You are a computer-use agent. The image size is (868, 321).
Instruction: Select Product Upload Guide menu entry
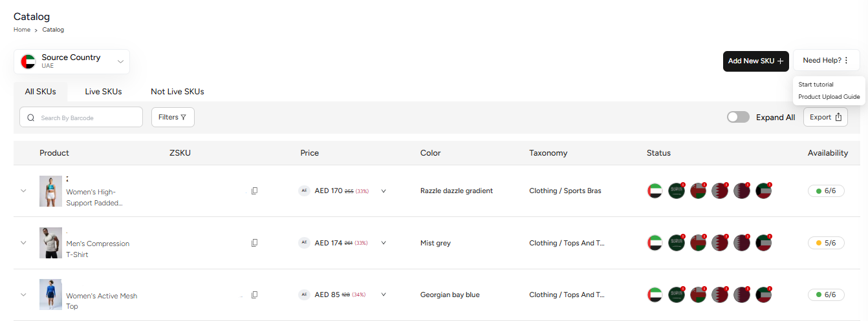pyautogui.click(x=829, y=97)
